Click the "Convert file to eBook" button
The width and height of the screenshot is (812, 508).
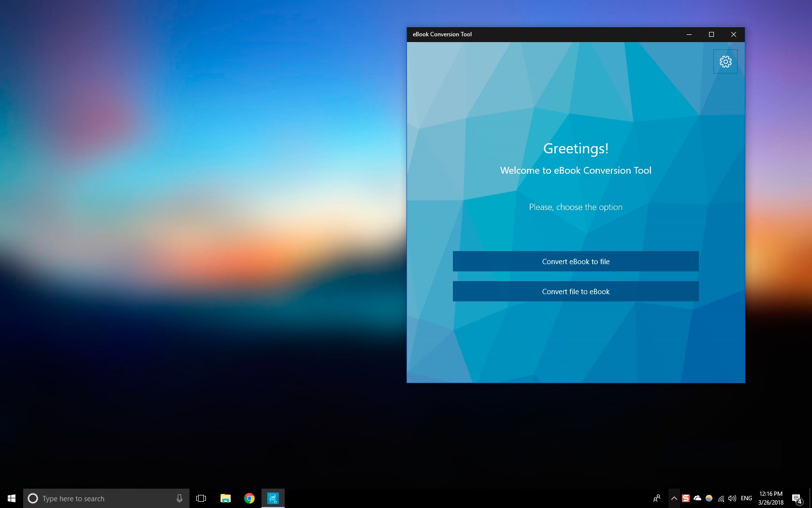pos(575,291)
